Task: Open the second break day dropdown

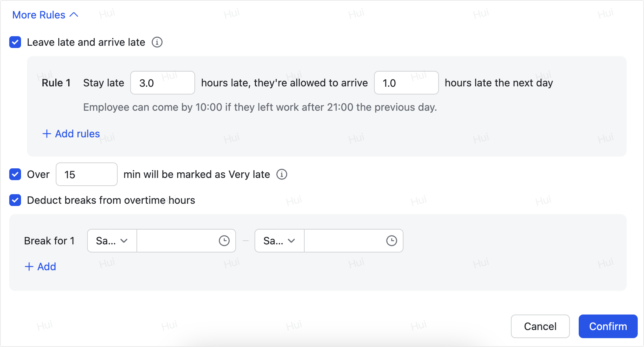Action: tap(279, 241)
